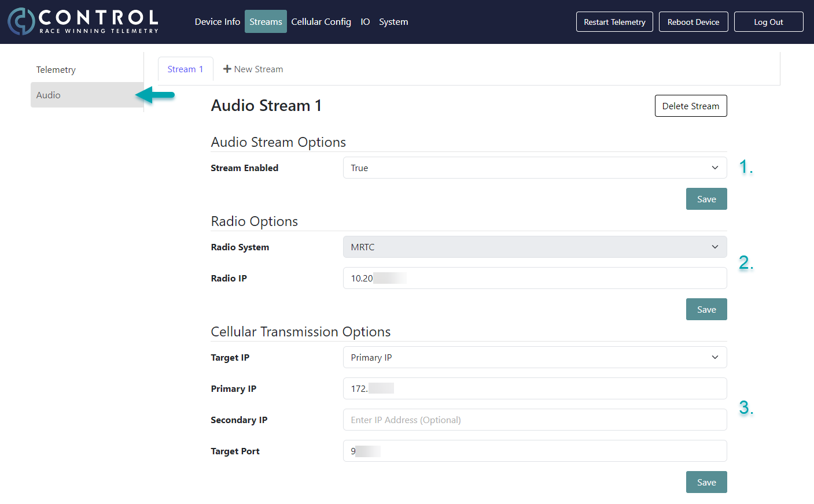The width and height of the screenshot is (814, 504).
Task: Save the Audio Stream Options
Action: tap(706, 199)
